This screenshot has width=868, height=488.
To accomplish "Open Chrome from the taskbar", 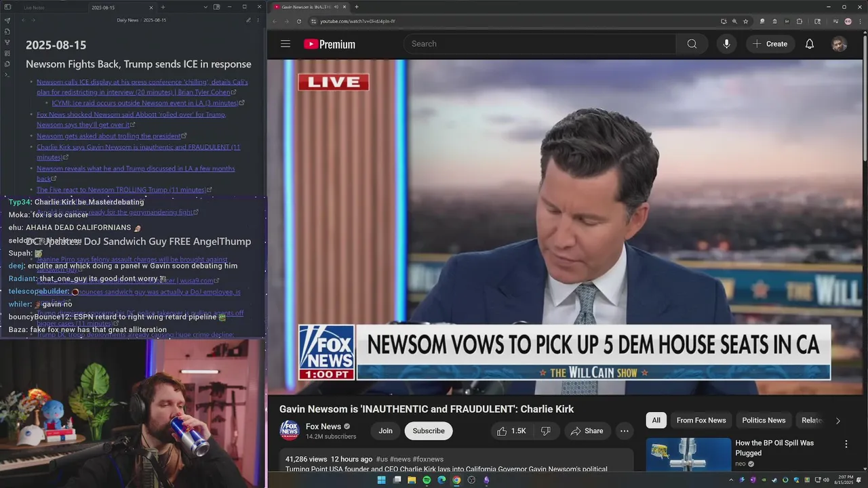I will pos(456,480).
